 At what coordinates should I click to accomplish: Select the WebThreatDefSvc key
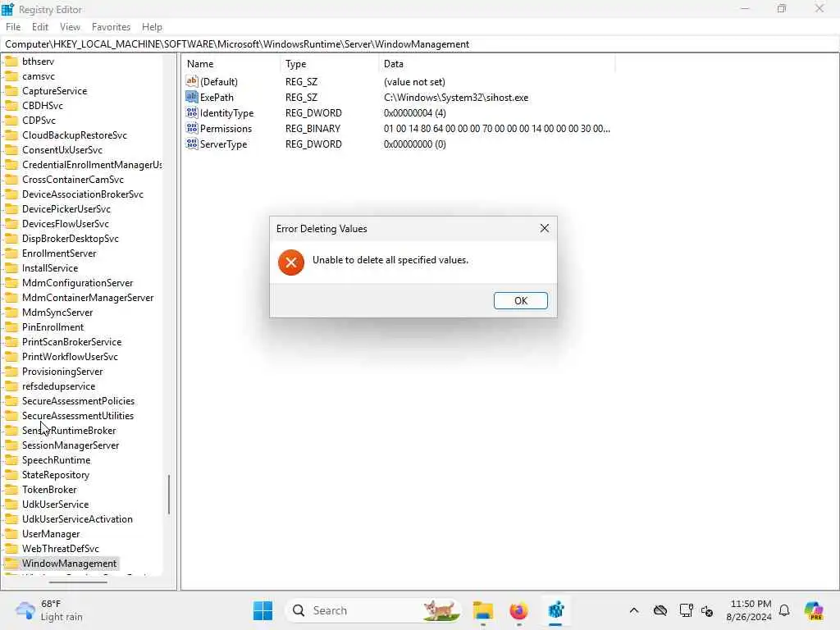[61, 548]
